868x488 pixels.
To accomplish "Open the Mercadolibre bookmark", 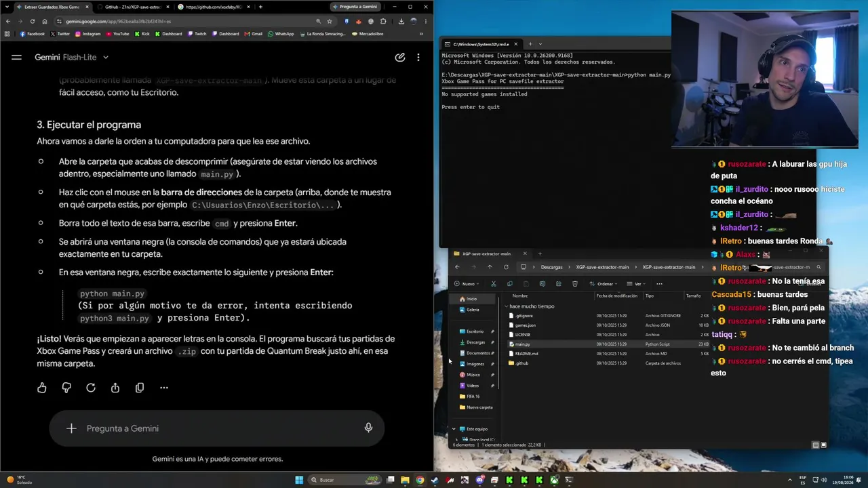I will (368, 34).
